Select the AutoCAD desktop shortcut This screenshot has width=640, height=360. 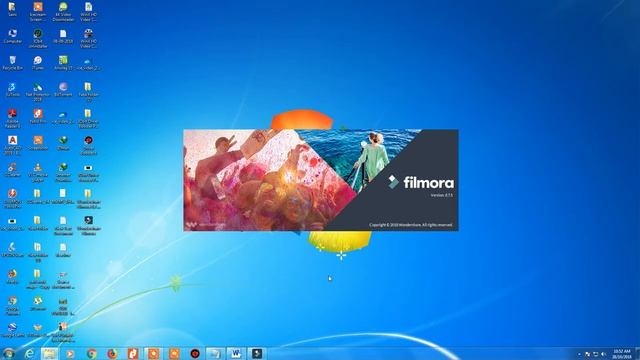pos(12,145)
